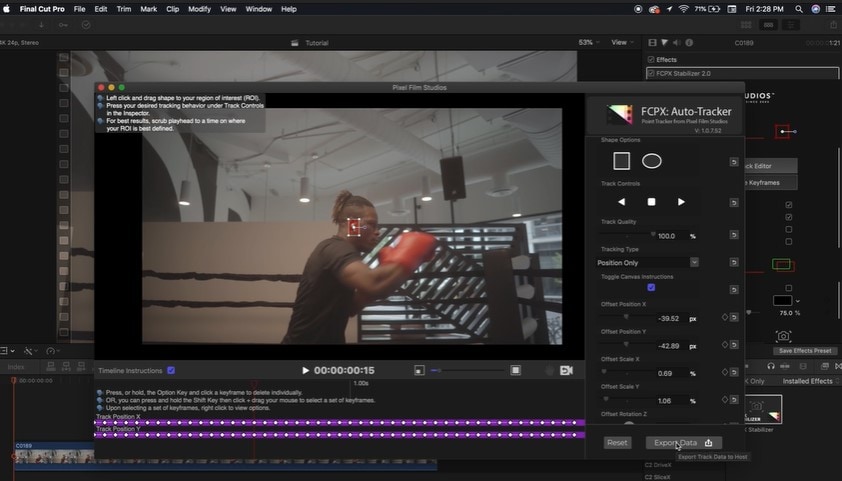The image size is (842, 481).
Task: Open the info inspector icon
Action: (x=689, y=42)
